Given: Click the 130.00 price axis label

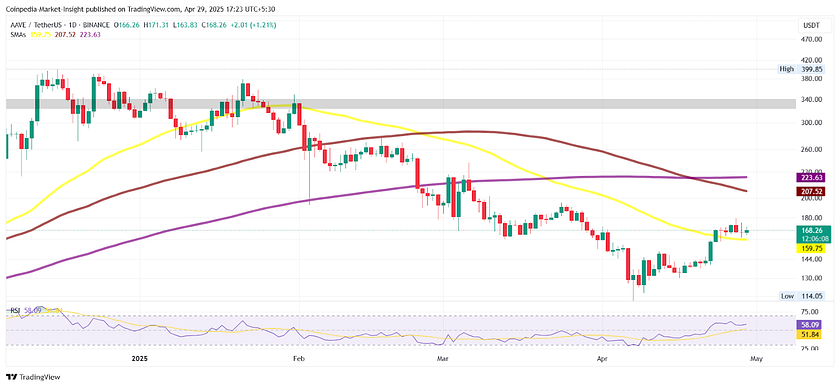Looking at the screenshot, I should (812, 278).
